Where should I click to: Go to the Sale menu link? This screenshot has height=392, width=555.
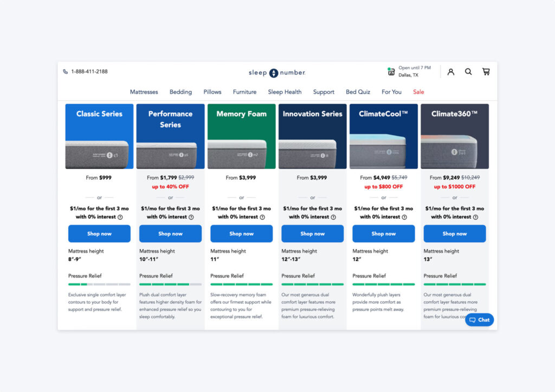(x=418, y=92)
